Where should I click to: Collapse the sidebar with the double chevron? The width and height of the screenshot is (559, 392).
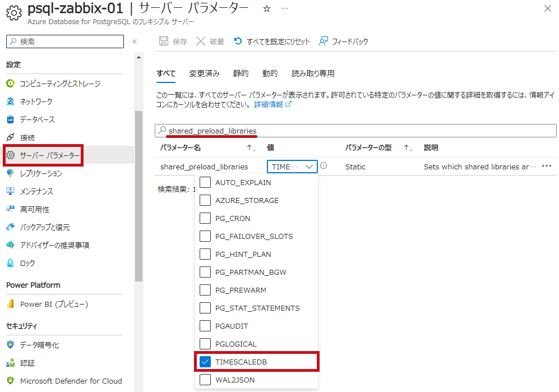click(x=135, y=41)
